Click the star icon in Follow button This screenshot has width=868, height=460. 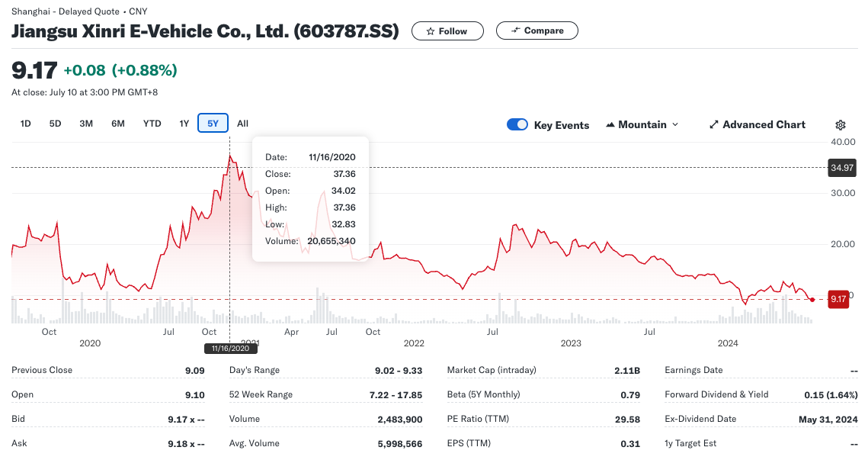[x=430, y=31]
